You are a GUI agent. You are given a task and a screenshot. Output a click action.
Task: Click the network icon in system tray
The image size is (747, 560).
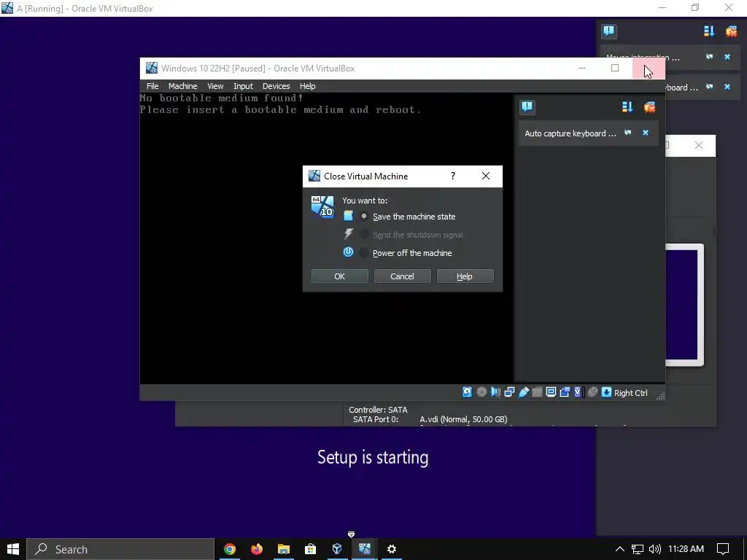pyautogui.click(x=638, y=549)
